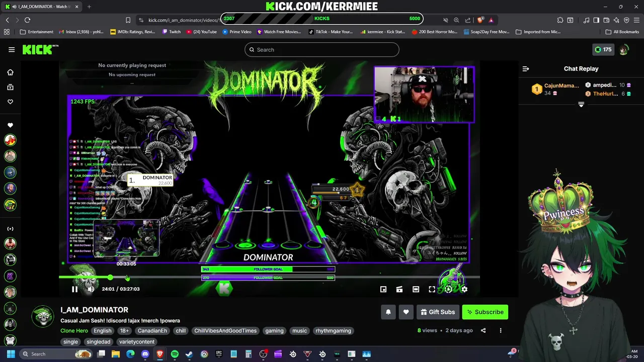
Task: Click the Kick logo home link
Action: point(40,49)
